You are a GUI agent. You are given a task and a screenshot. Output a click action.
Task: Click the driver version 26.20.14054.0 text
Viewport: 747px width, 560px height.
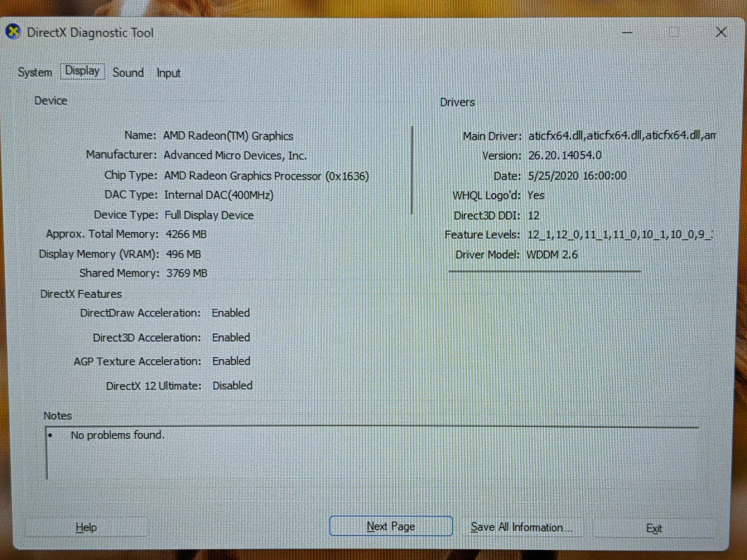[564, 156]
